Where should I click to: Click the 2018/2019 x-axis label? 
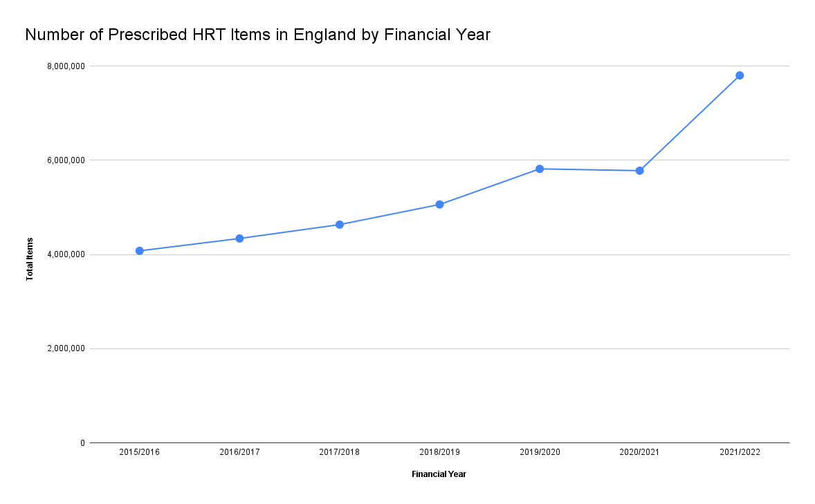click(x=440, y=452)
